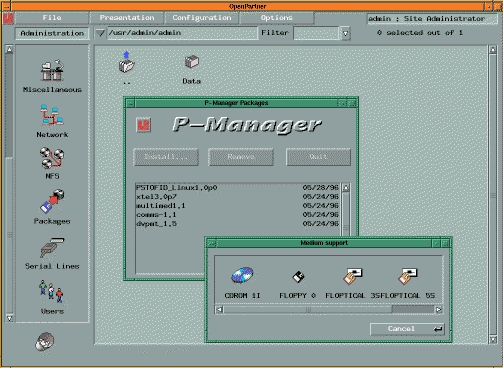Cancel the Medium support dialog
The image size is (503, 368).
(x=407, y=329)
